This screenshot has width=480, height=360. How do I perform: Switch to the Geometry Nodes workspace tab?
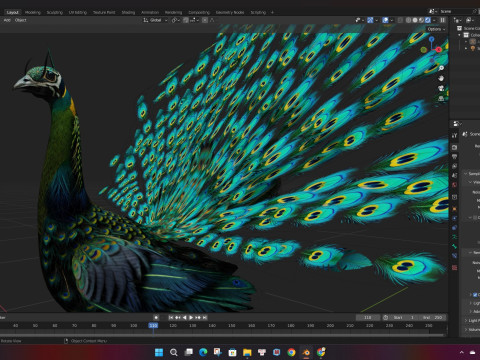[x=230, y=12]
